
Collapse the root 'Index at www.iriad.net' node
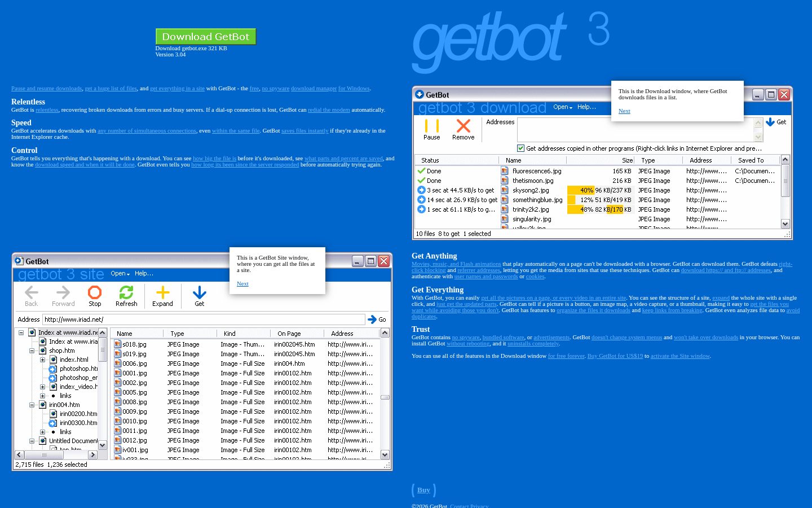click(x=21, y=332)
